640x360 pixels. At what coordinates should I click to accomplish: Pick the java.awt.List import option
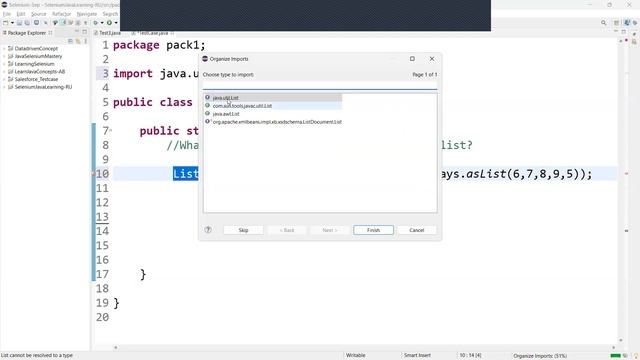point(226,114)
